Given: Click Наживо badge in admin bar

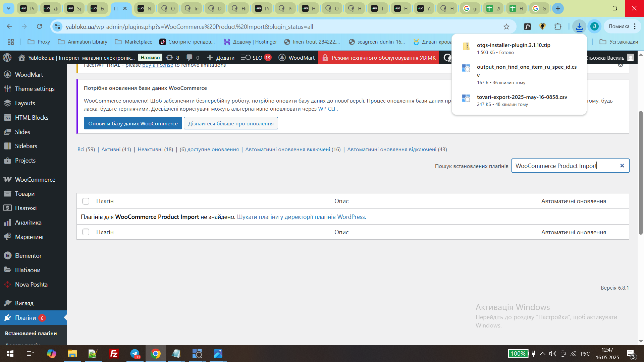Looking at the screenshot, I should point(150,58).
